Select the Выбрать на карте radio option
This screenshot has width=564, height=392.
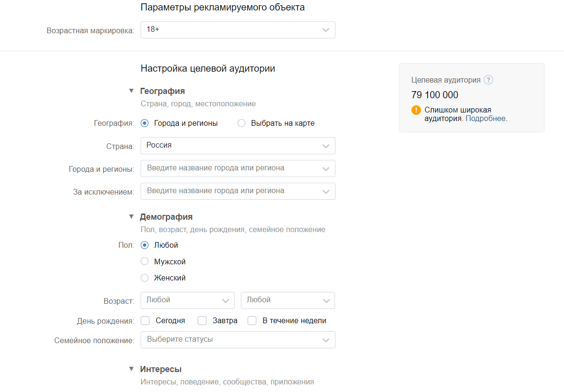pyautogui.click(x=242, y=123)
